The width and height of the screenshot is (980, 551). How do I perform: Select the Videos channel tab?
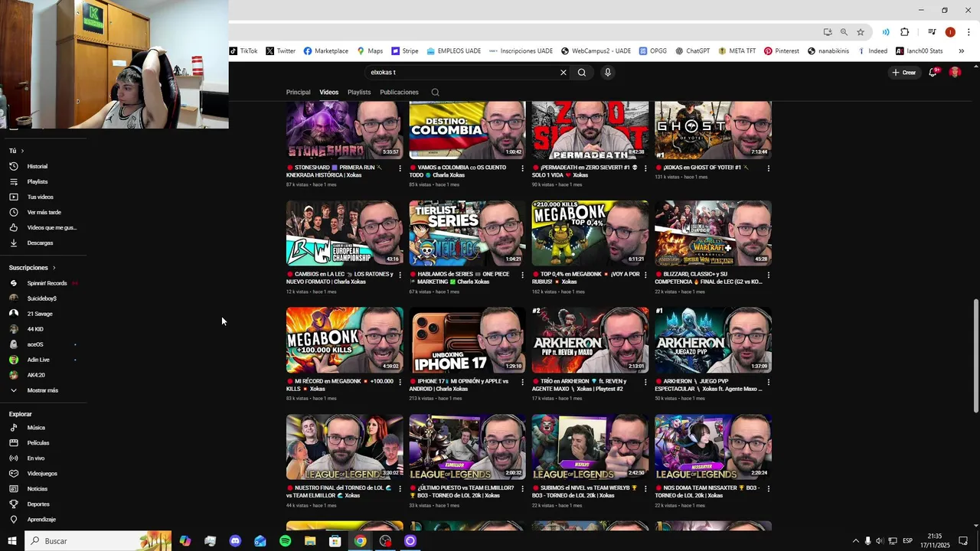click(x=329, y=93)
